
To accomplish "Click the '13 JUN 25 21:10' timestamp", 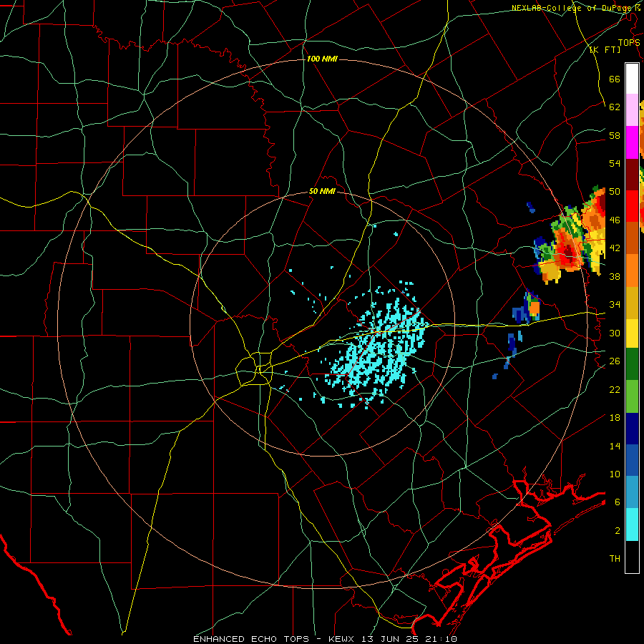I will tap(409, 639).
